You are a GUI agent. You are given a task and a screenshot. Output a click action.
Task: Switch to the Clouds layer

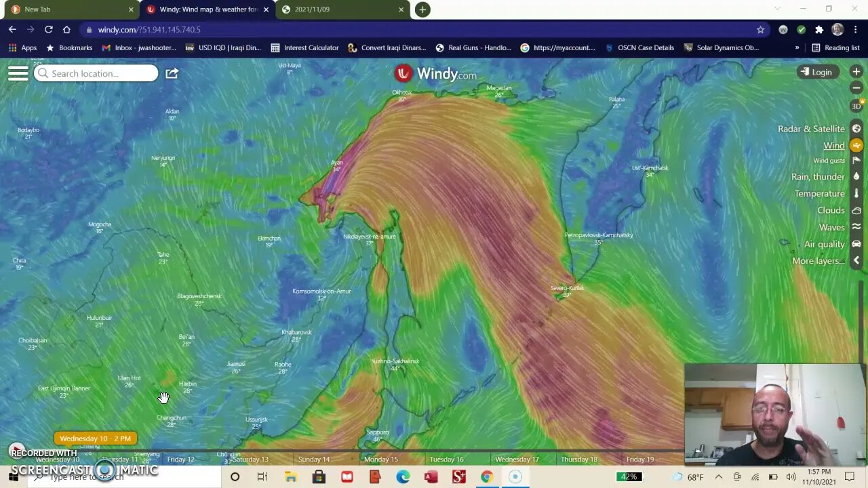tap(831, 211)
